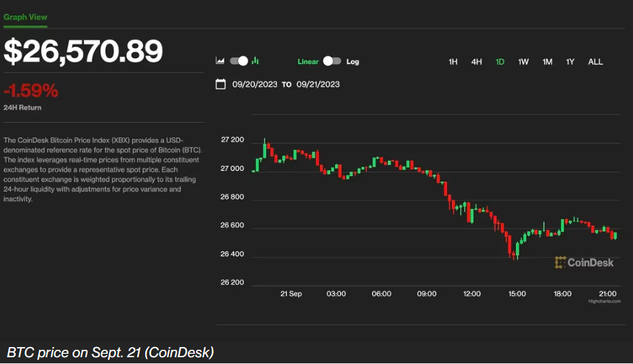Select the Linear scale label

pos(308,62)
